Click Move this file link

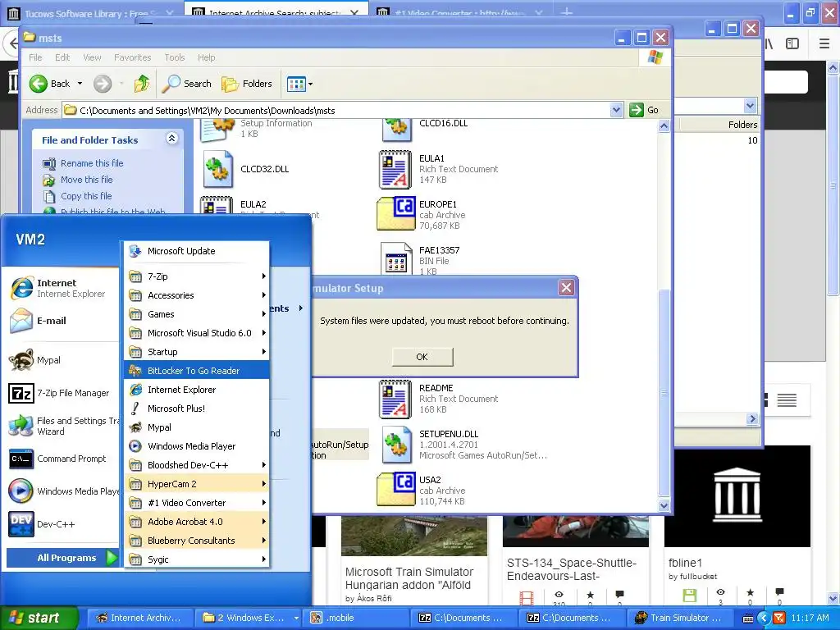[x=86, y=180]
